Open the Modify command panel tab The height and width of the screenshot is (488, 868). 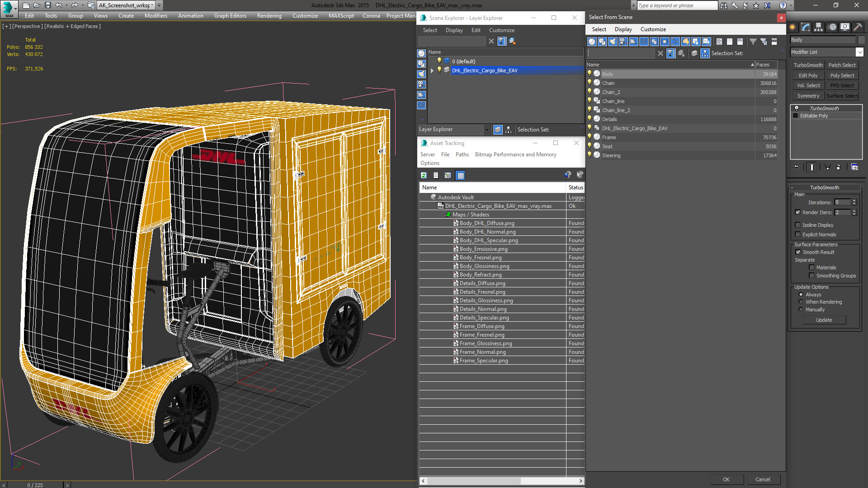806,27
